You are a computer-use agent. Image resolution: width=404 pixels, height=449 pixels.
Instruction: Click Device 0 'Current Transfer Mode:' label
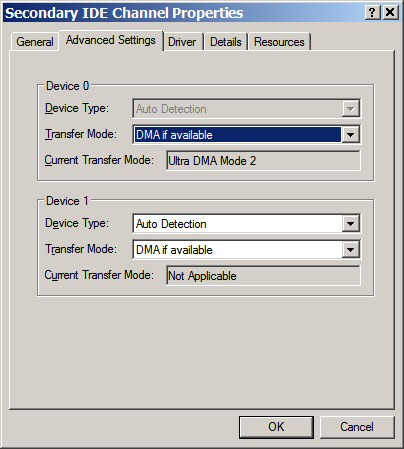(x=99, y=160)
